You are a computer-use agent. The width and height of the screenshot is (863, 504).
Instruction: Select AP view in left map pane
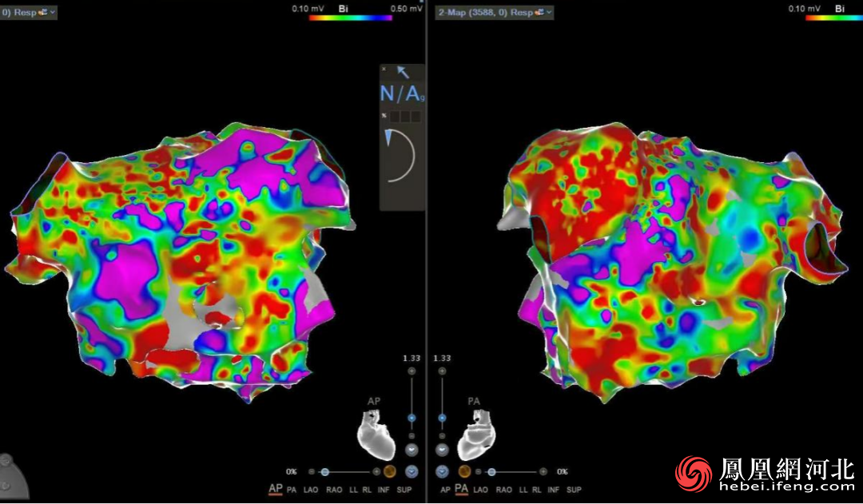pos(275,489)
